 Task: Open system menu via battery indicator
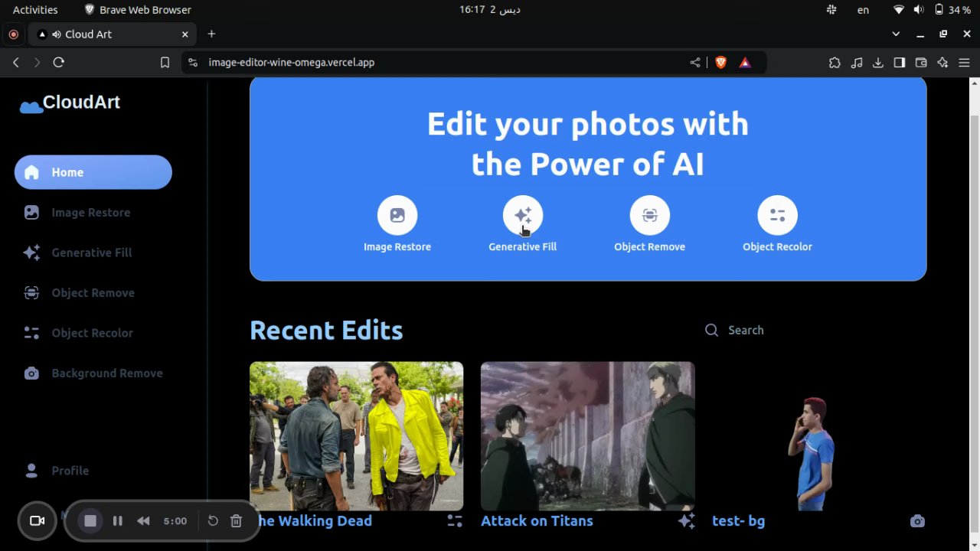(952, 9)
